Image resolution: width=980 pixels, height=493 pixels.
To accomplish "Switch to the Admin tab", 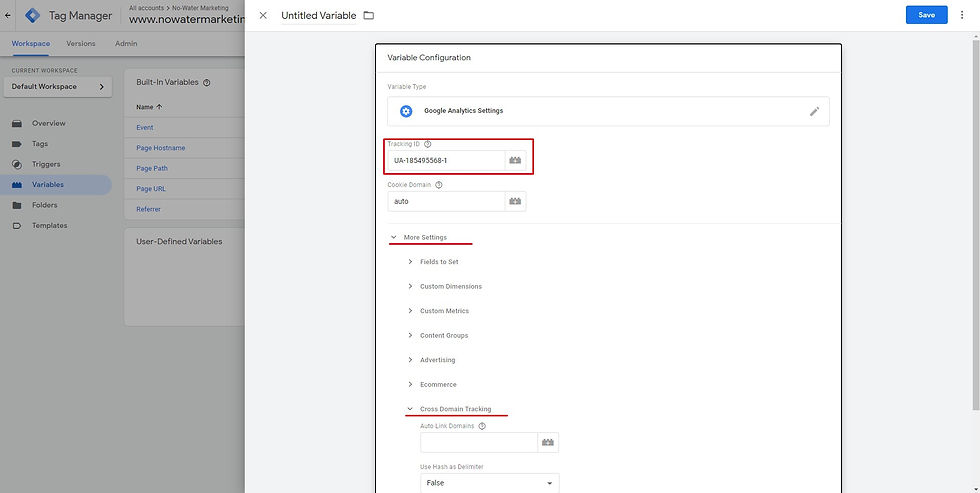I will click(x=126, y=44).
